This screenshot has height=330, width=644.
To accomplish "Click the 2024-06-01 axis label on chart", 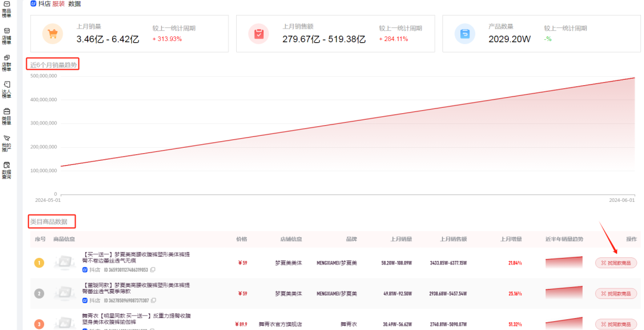I will 622,200.
